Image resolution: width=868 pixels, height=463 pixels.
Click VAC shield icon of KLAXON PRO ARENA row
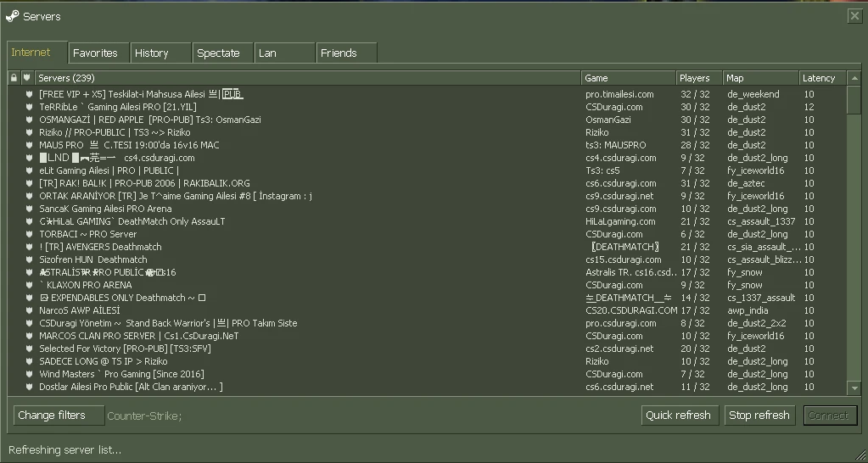(30, 285)
